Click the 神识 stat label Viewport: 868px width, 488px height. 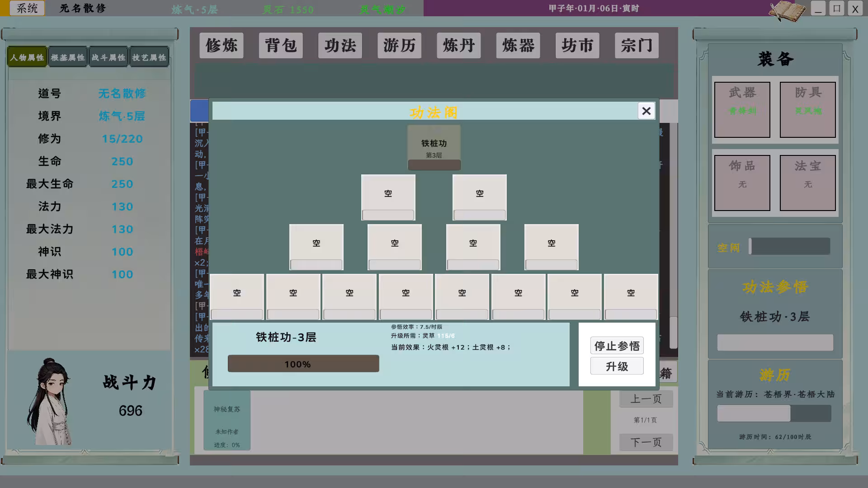coord(50,252)
